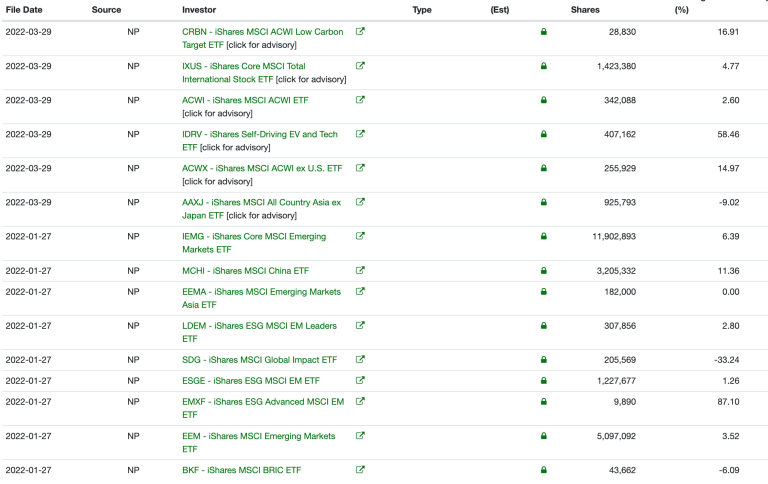The width and height of the screenshot is (768, 484).
Task: Open external link icon for ACWI row
Action: tap(360, 100)
